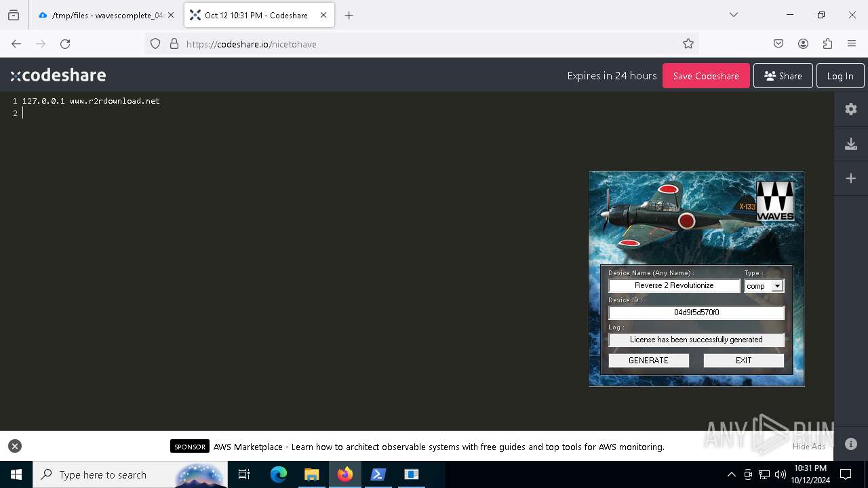Click code line 1 hosts entry

coord(91,101)
